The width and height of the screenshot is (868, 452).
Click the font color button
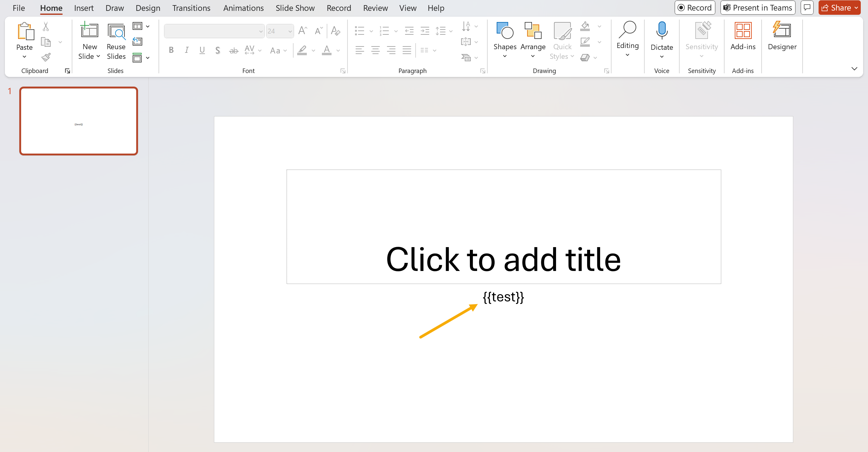click(x=326, y=50)
